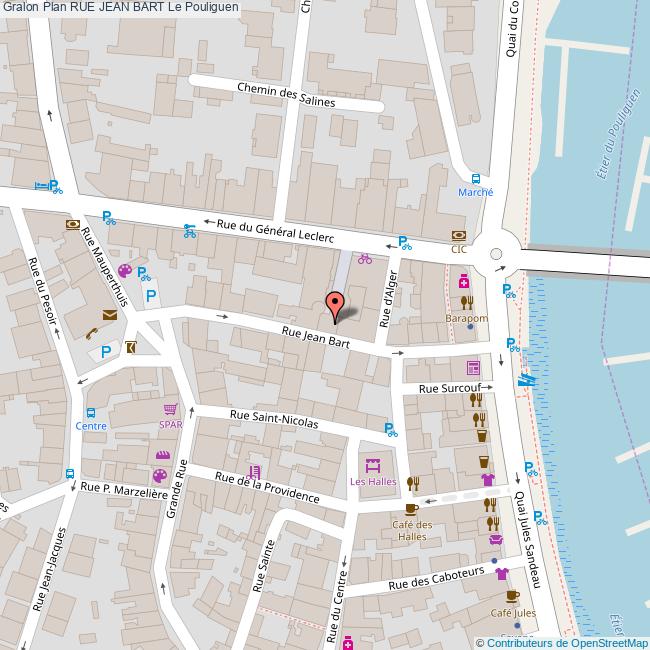Click the Marché bus stop icon

pyautogui.click(x=476, y=177)
